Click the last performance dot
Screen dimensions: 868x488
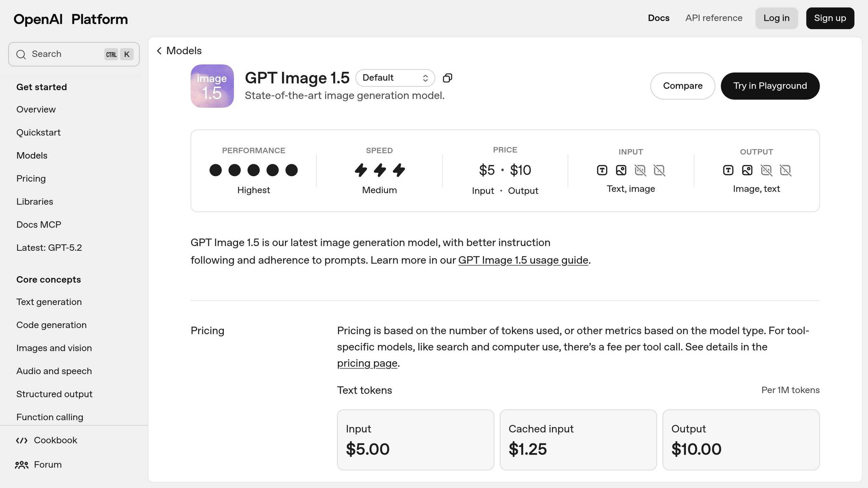(x=292, y=170)
